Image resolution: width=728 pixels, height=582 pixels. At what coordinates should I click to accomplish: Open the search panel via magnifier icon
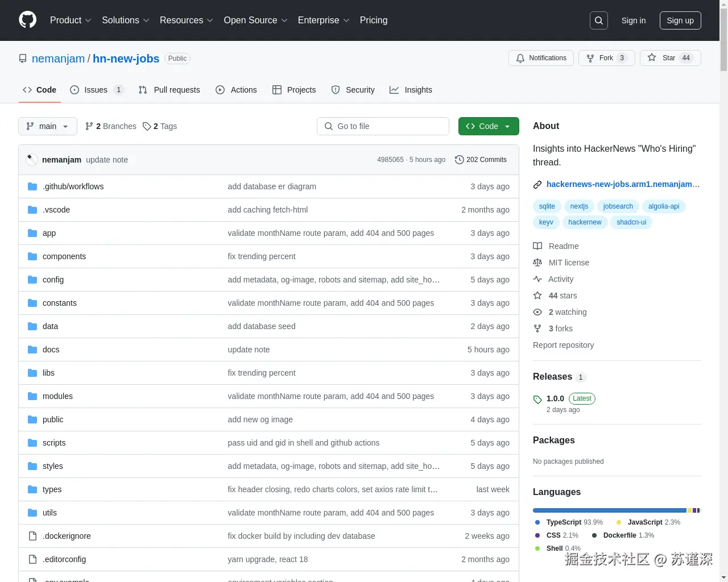pyautogui.click(x=598, y=20)
